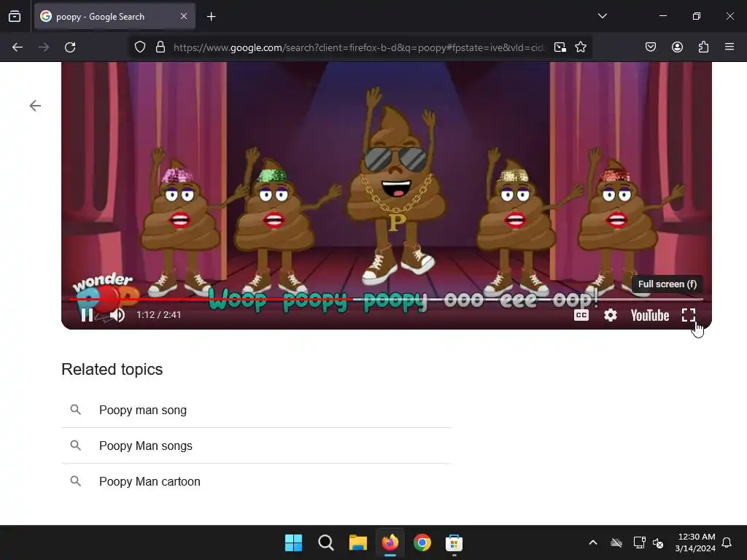Open a new browser tab

coord(212,17)
